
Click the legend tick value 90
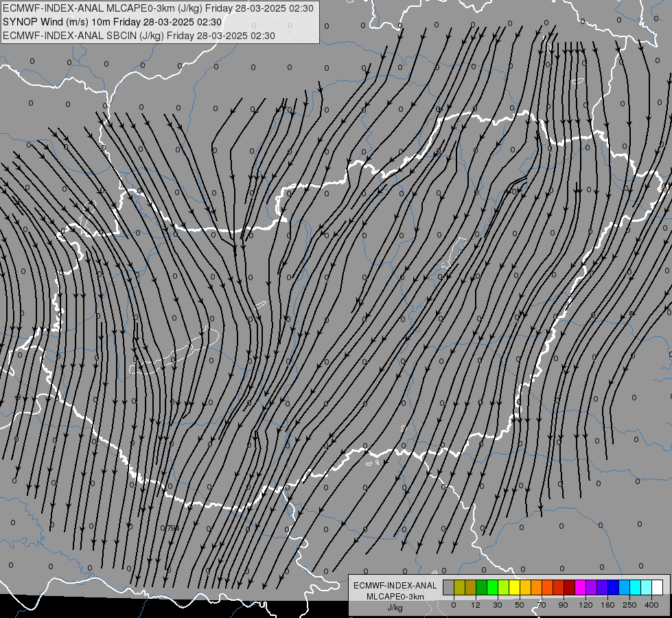point(563,605)
